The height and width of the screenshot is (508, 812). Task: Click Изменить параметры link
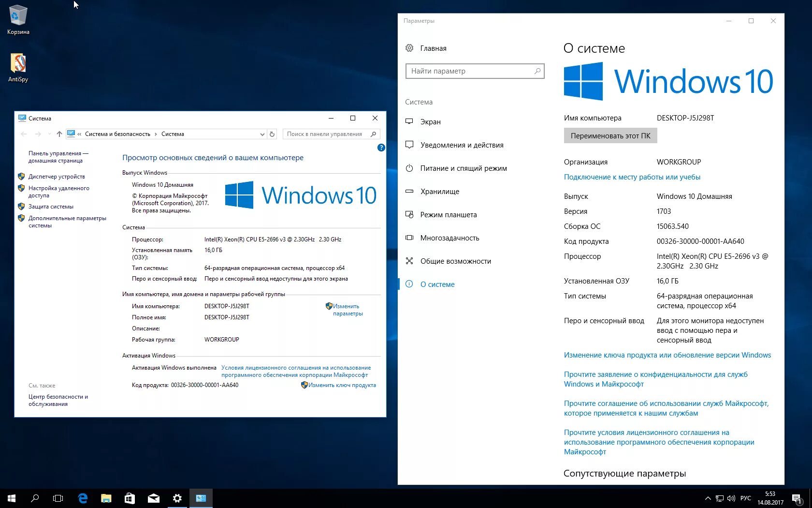point(348,310)
